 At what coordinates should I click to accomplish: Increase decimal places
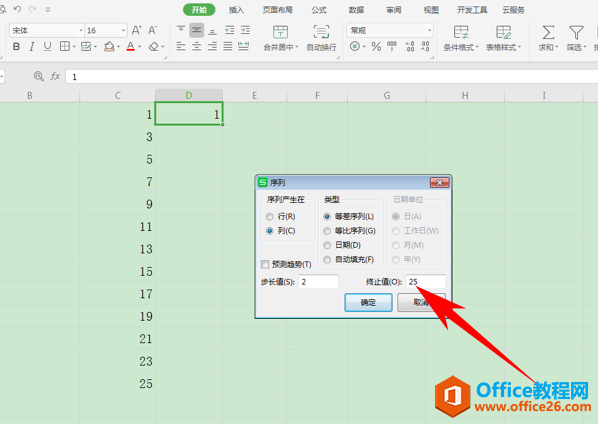pyautogui.click(x=410, y=47)
